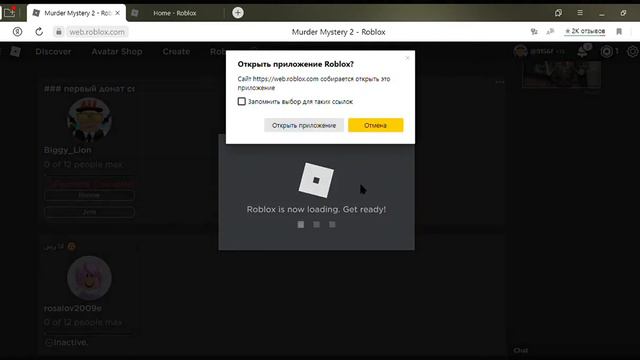Switch to the Home - Roblox tab
640x360 pixels.
point(175,13)
